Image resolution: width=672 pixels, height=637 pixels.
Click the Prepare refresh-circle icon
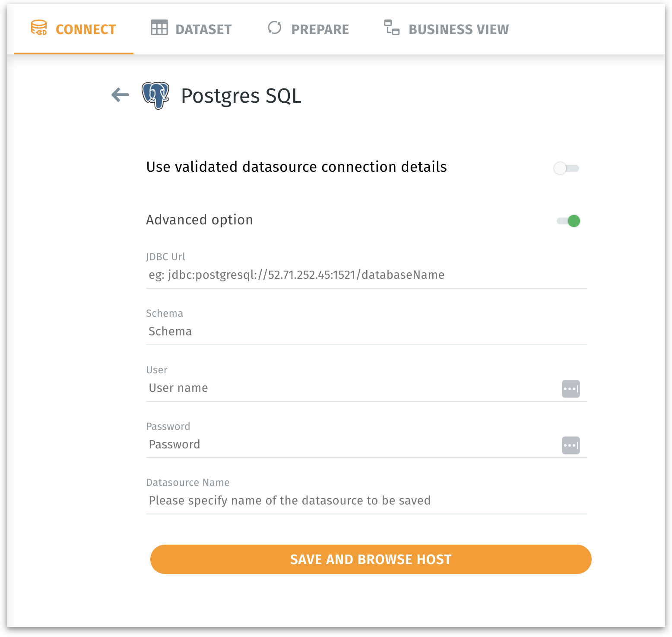click(x=275, y=28)
